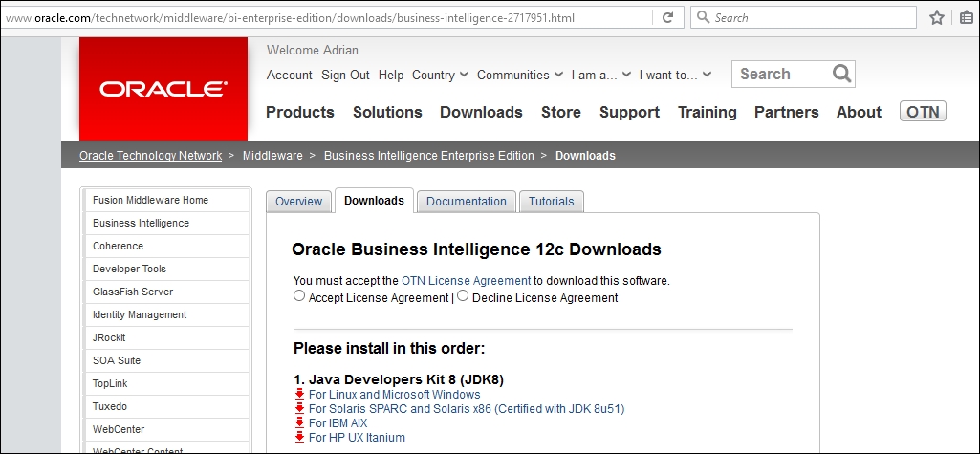The image size is (980, 454).
Task: Open Business Intelligence in sidebar
Action: (167, 223)
